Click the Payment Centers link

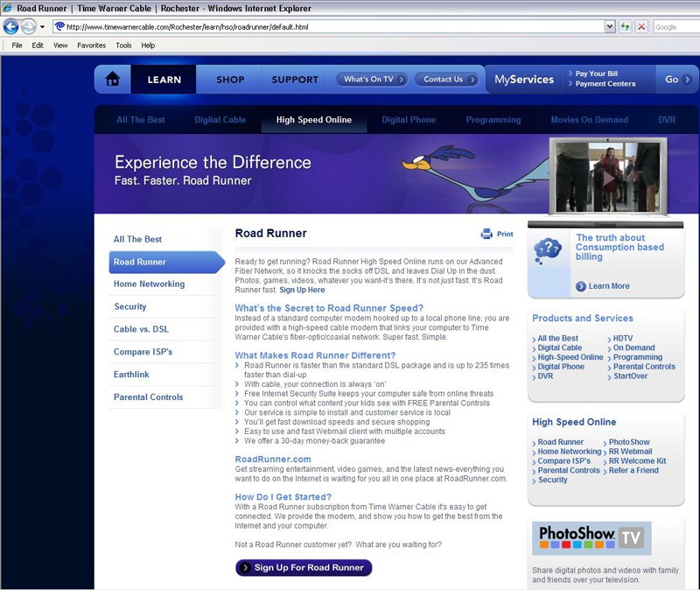click(x=605, y=83)
